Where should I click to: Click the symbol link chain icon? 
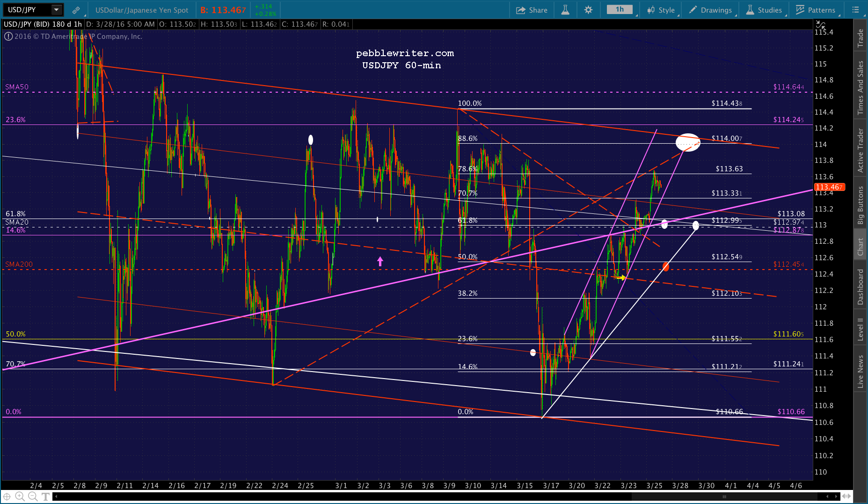(76, 10)
